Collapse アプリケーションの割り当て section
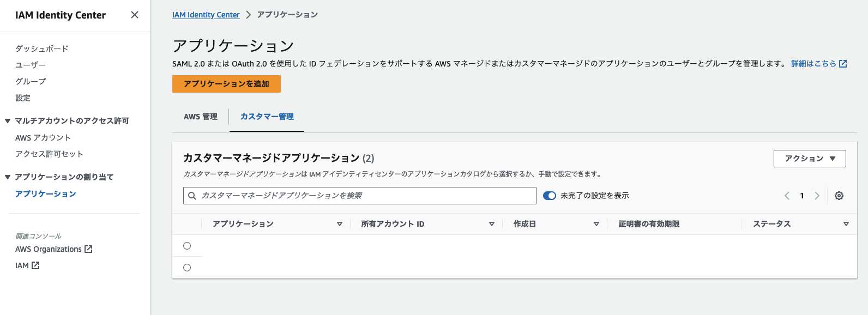The width and height of the screenshot is (868, 315). pos(8,177)
